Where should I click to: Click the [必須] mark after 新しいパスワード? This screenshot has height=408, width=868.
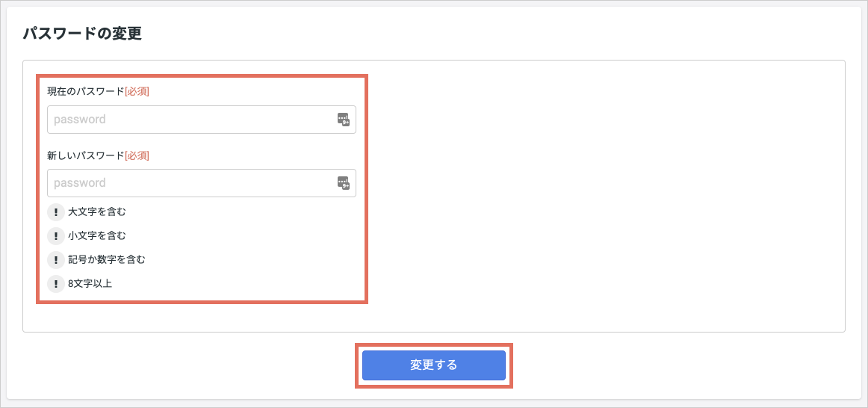(137, 155)
